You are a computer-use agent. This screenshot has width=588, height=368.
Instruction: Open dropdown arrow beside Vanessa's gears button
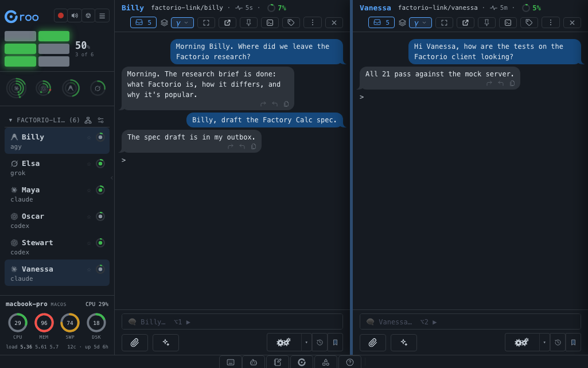pos(544,343)
